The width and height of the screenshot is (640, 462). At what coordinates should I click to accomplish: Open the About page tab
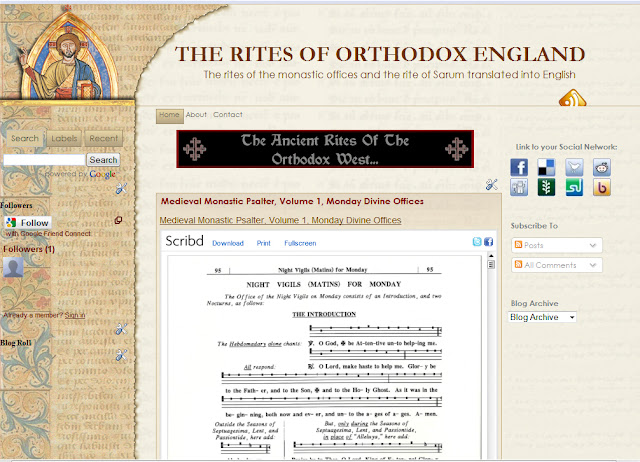196,115
